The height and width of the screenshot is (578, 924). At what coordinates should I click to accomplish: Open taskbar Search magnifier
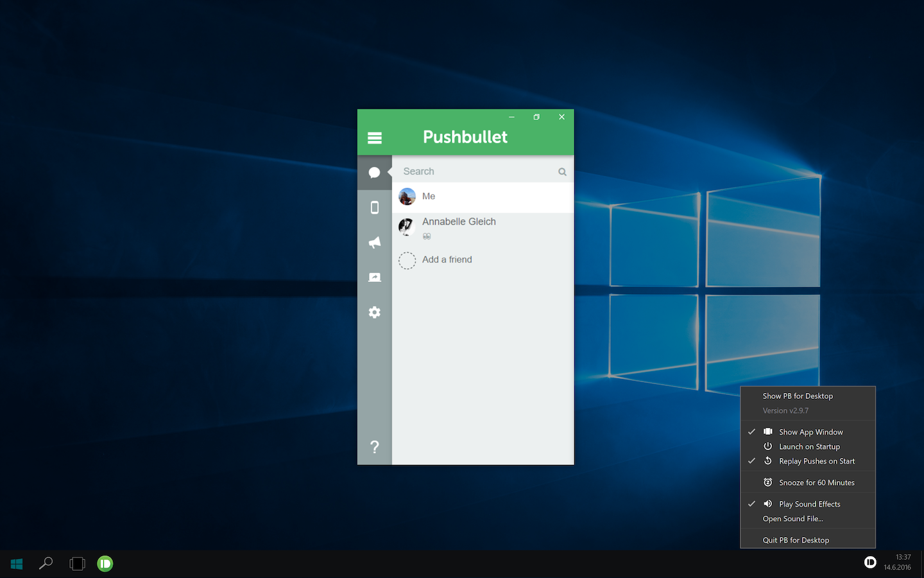tap(46, 564)
